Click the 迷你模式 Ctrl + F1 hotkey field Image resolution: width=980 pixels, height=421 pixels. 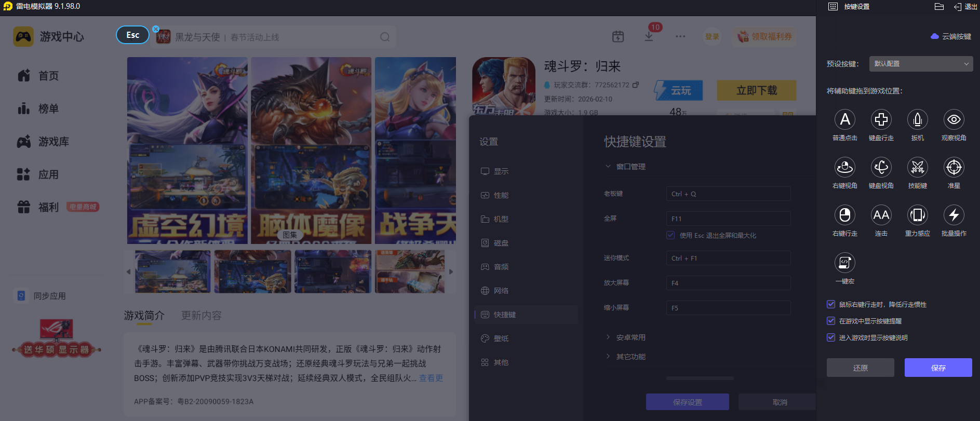729,258
